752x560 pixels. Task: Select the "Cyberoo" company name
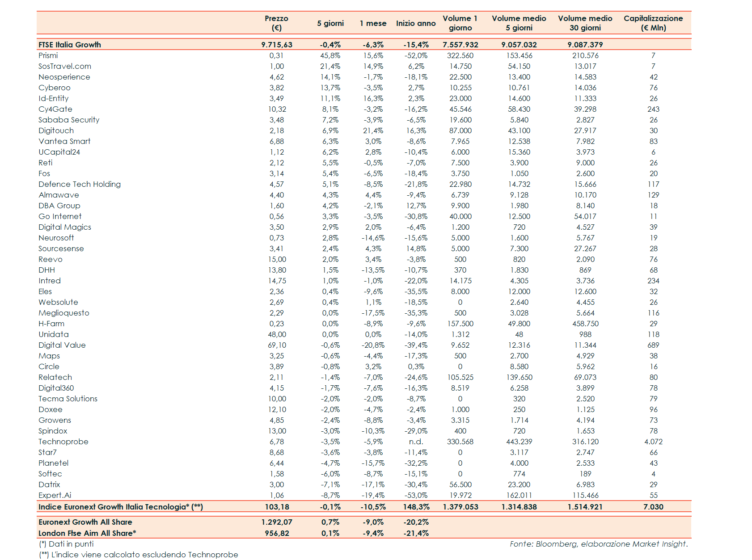[55, 88]
